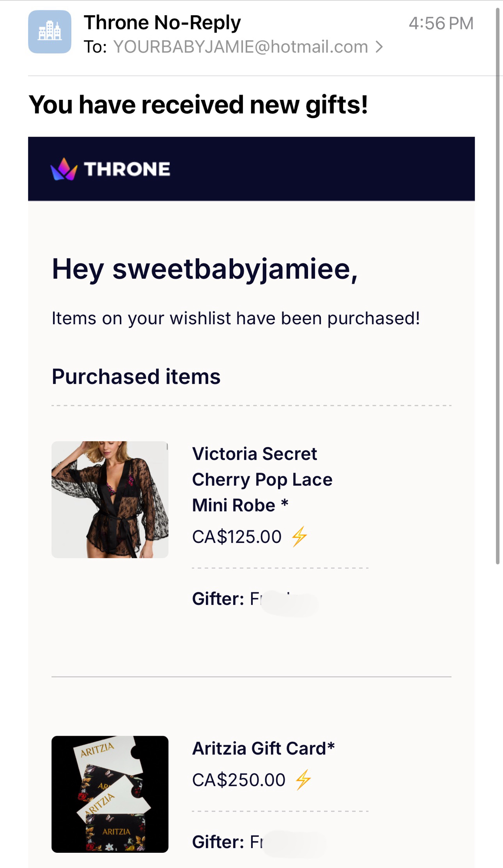The image size is (503, 868).
Task: Open Victoria Secret Cherry Pop Lace Mini Robe title
Action: tap(262, 480)
